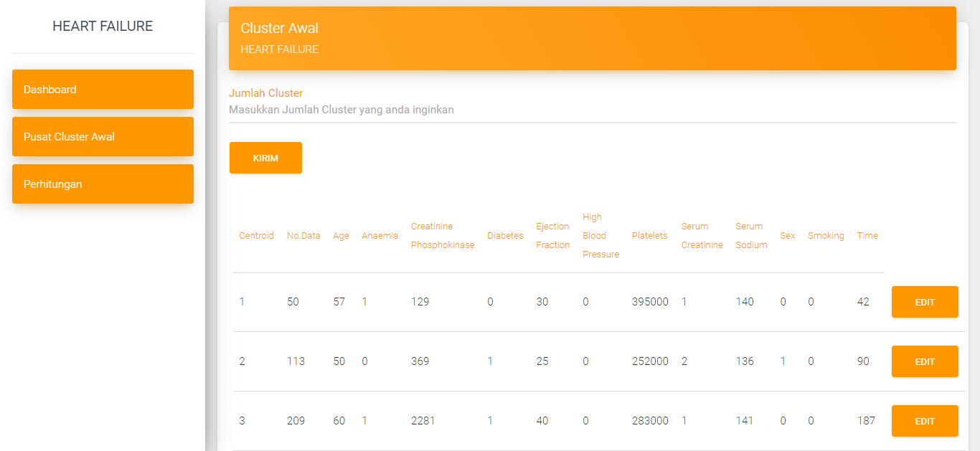Screen dimensions: 980x451
Task: Select the No.Data column header
Action: pos(303,236)
